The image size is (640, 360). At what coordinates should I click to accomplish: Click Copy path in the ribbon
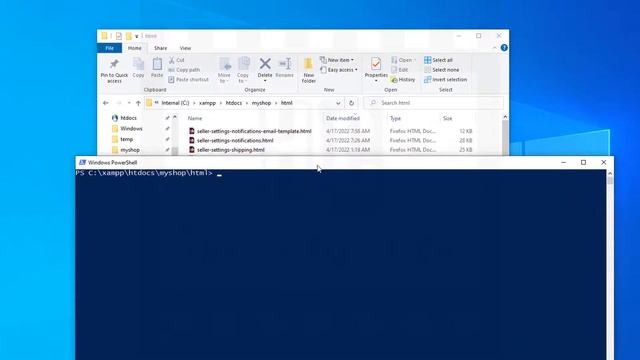[x=184, y=70]
